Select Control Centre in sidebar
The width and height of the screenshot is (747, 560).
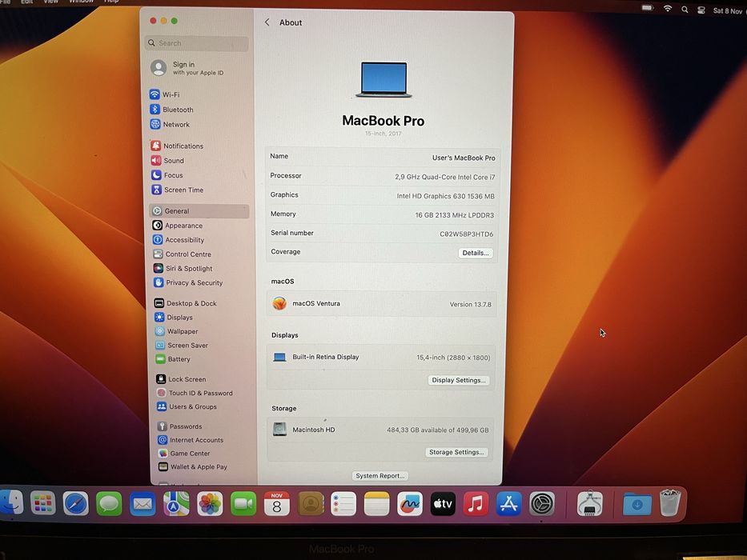(182, 254)
